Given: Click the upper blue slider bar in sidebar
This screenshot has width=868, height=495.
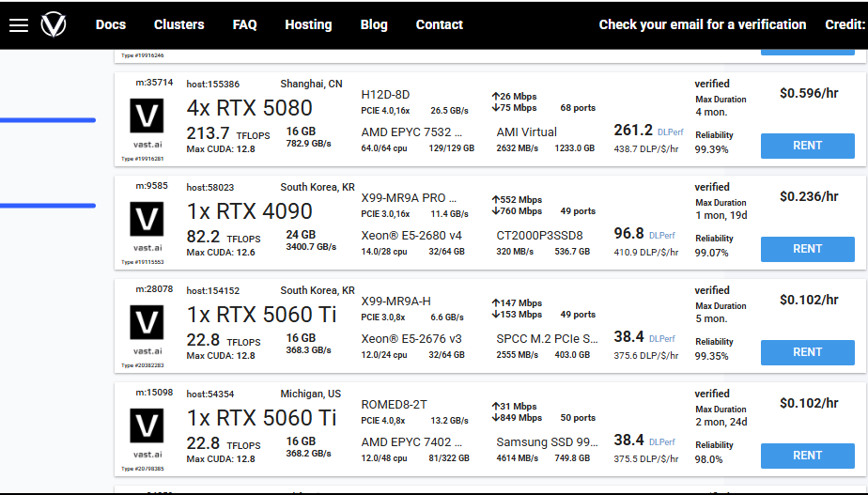Looking at the screenshot, I should [48, 120].
